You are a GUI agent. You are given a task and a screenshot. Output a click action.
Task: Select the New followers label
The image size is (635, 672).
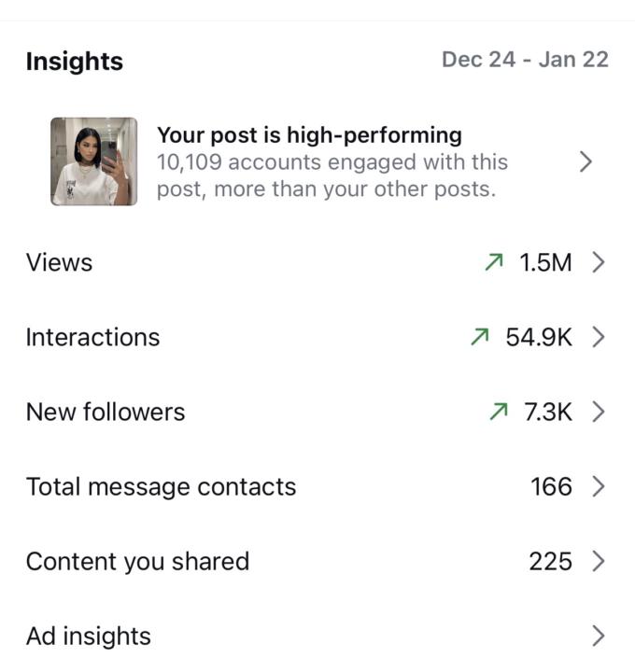(x=106, y=413)
